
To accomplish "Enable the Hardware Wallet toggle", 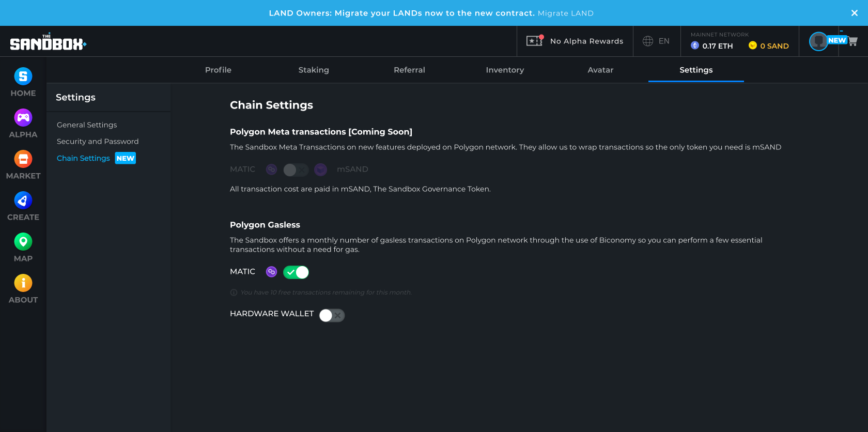I will [x=332, y=315].
